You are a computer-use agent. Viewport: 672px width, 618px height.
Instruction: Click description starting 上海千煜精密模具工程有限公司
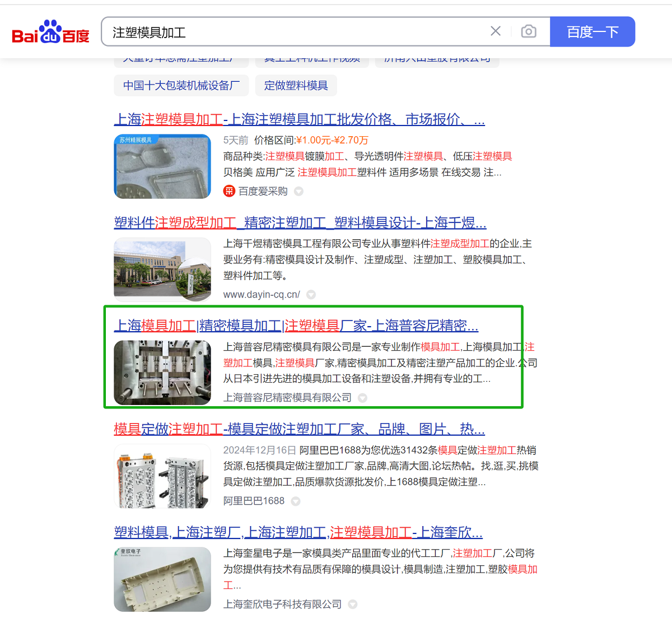click(377, 259)
